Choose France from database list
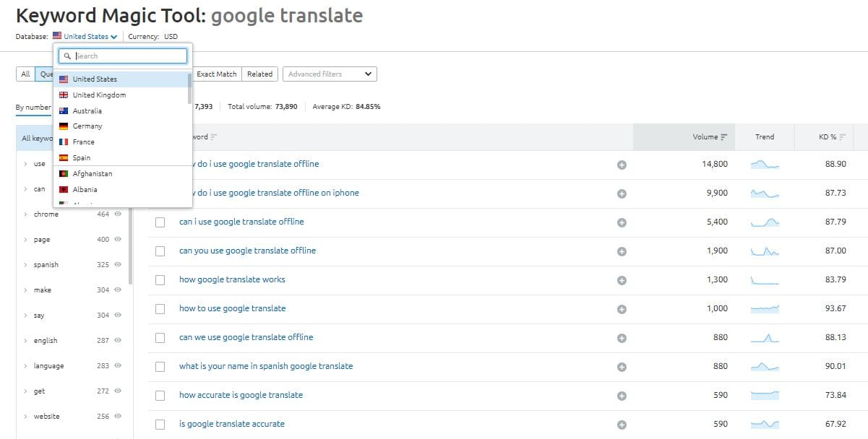The width and height of the screenshot is (868, 439). point(121,142)
